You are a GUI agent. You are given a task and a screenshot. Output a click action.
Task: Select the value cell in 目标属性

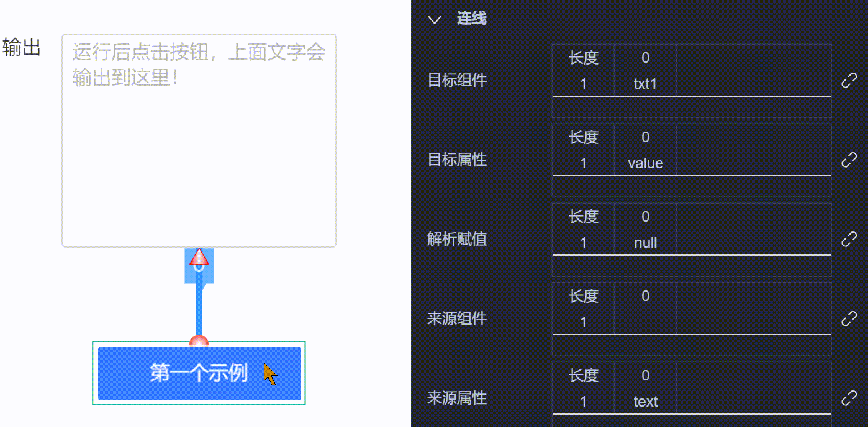pos(645,163)
